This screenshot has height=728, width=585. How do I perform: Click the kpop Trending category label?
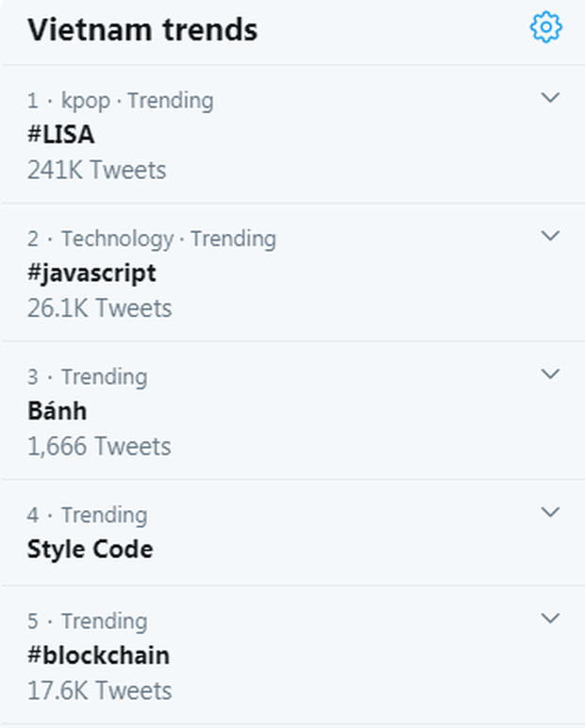click(x=137, y=100)
